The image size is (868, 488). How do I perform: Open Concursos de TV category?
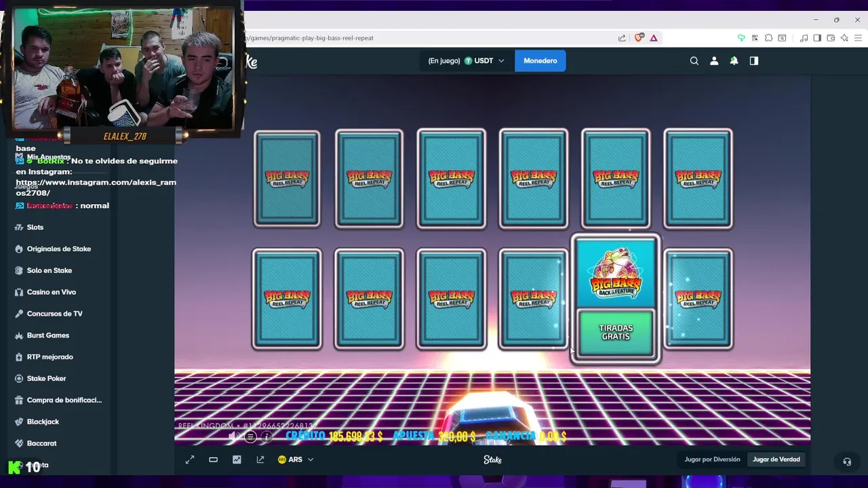tap(54, 314)
